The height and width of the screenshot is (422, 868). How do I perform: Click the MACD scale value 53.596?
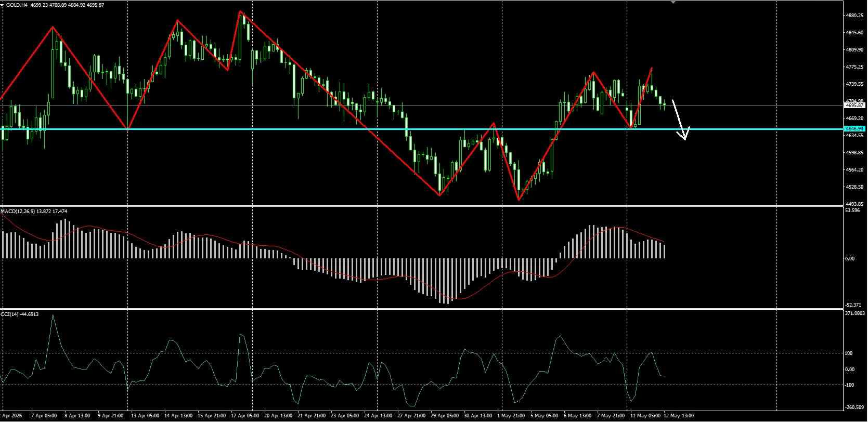852,210
